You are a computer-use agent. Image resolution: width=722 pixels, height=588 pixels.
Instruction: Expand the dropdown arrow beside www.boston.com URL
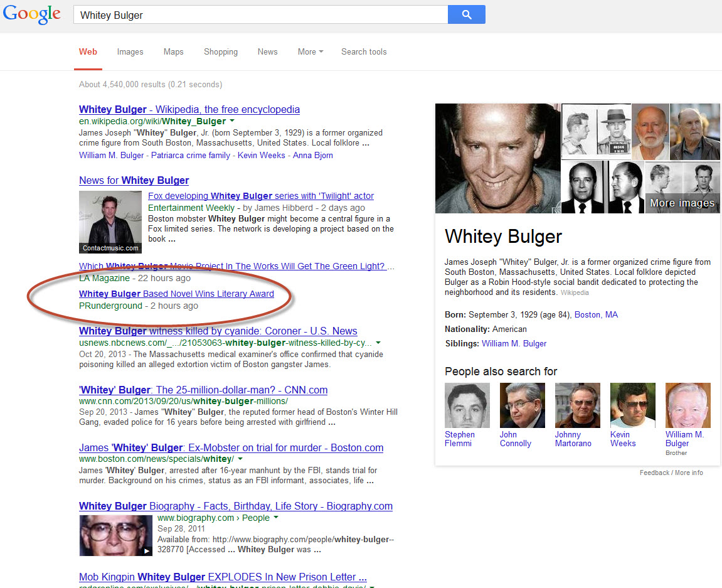pyautogui.click(x=240, y=459)
